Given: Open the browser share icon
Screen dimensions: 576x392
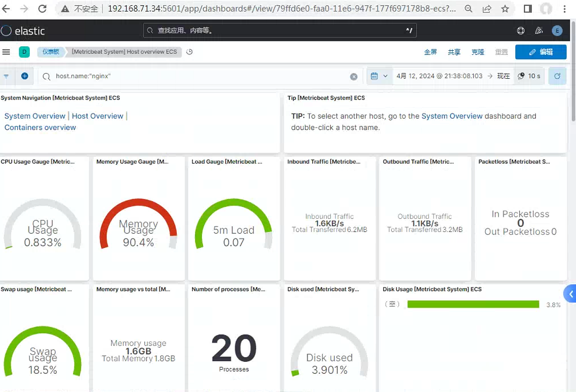Looking at the screenshot, I should pos(487,9).
